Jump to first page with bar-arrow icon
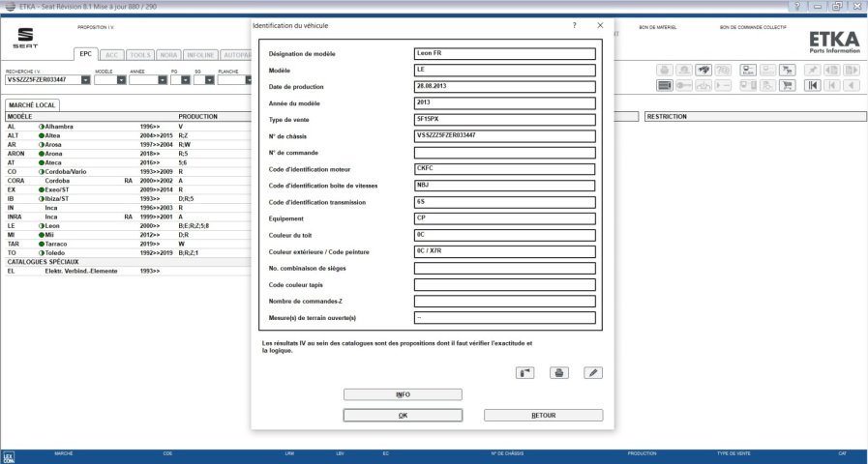Screen dimensions: 868x464 point(812,86)
